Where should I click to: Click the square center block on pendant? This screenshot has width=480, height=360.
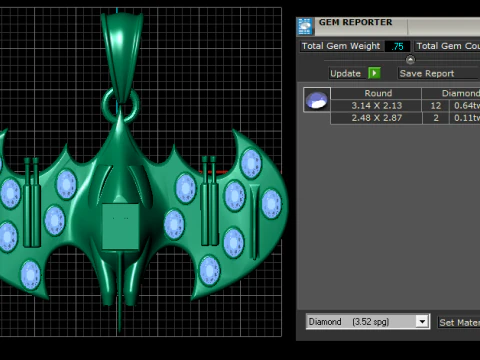(120, 226)
